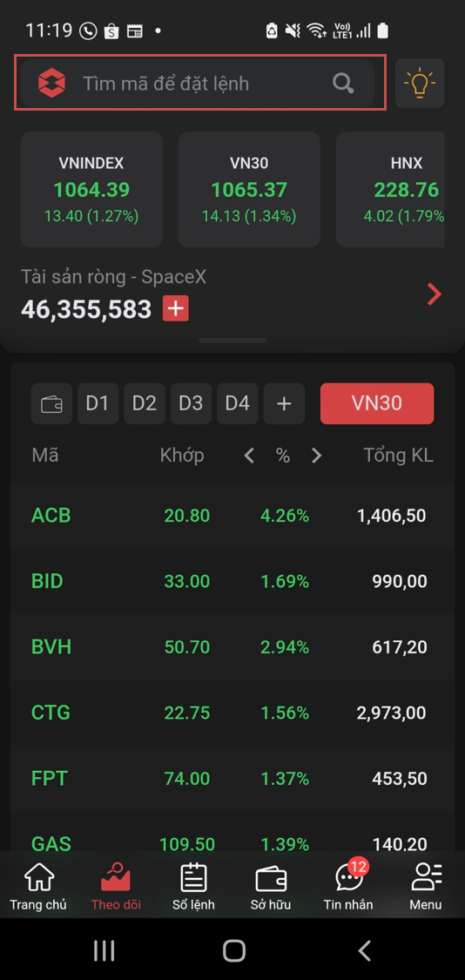Cycle percent column left with chevron
465x980 pixels.
(249, 456)
